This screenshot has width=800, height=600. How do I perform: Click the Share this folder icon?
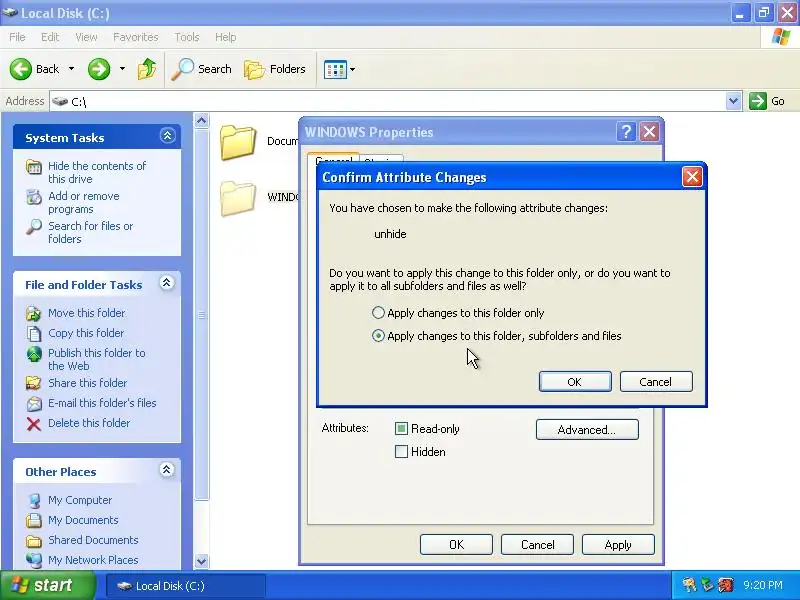point(34,383)
